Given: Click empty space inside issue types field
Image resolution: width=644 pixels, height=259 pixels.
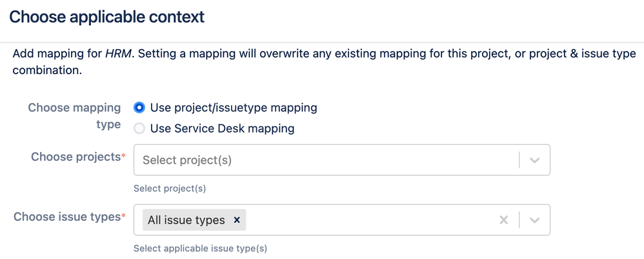Looking at the screenshot, I should pyautogui.click(x=370, y=220).
